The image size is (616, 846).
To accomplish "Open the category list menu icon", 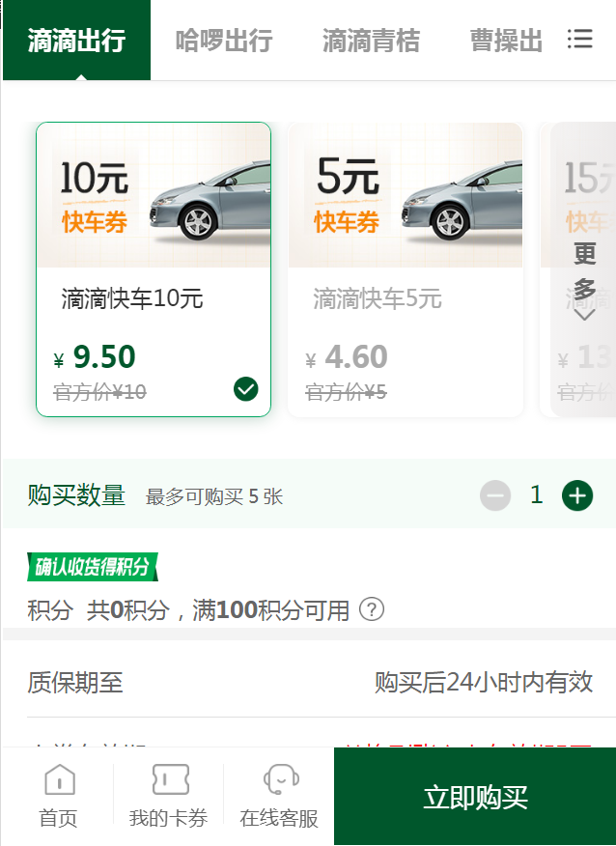I will (579, 40).
